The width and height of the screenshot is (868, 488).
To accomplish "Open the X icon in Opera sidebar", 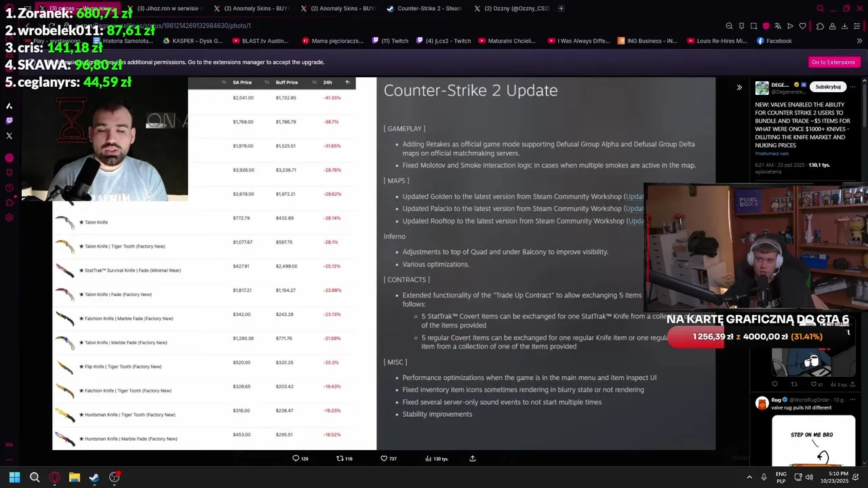I will point(9,136).
